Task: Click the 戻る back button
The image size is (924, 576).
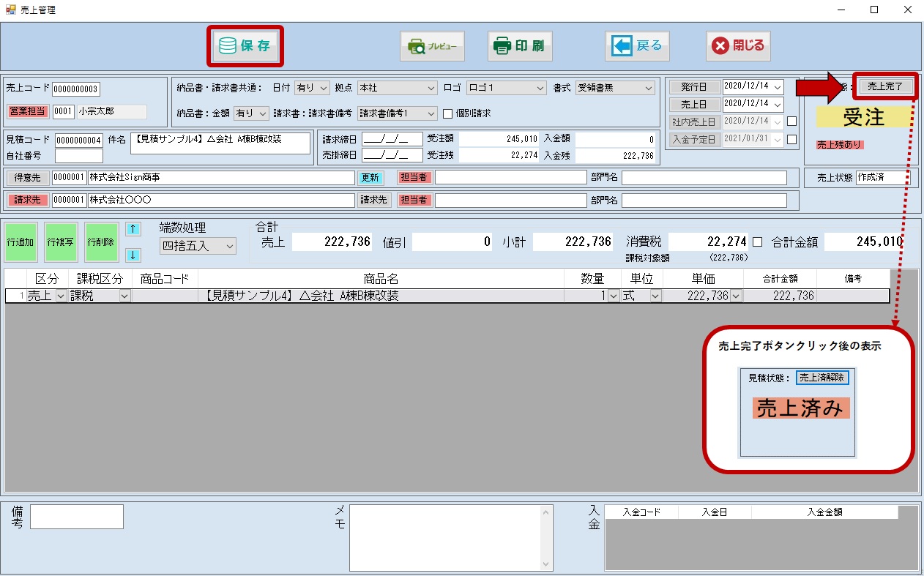Action: 637,46
